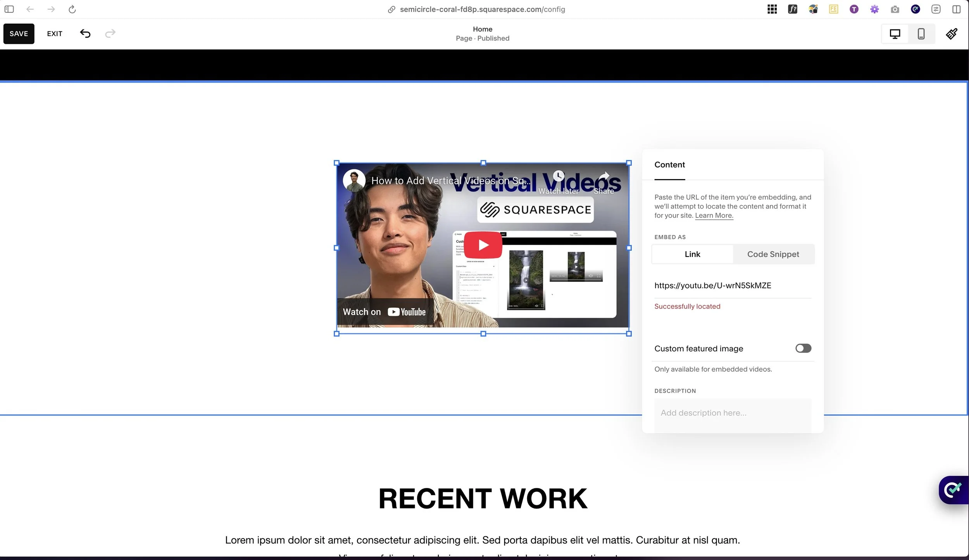Click the Add description here field

pos(732,413)
